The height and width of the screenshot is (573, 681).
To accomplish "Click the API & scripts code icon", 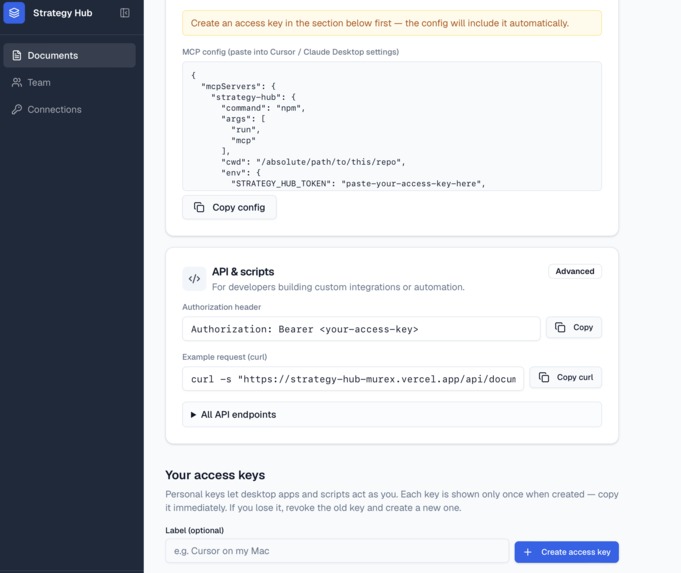I will 194,278.
